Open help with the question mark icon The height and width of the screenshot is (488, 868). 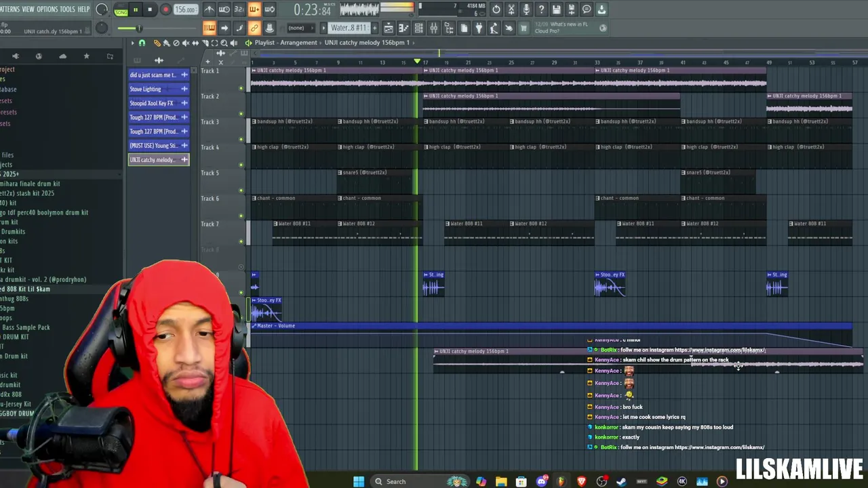[x=541, y=9]
